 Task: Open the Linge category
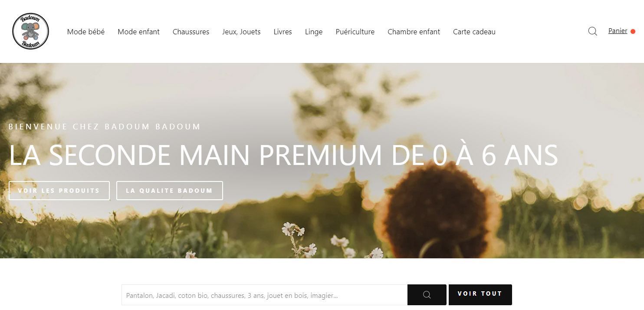point(314,32)
